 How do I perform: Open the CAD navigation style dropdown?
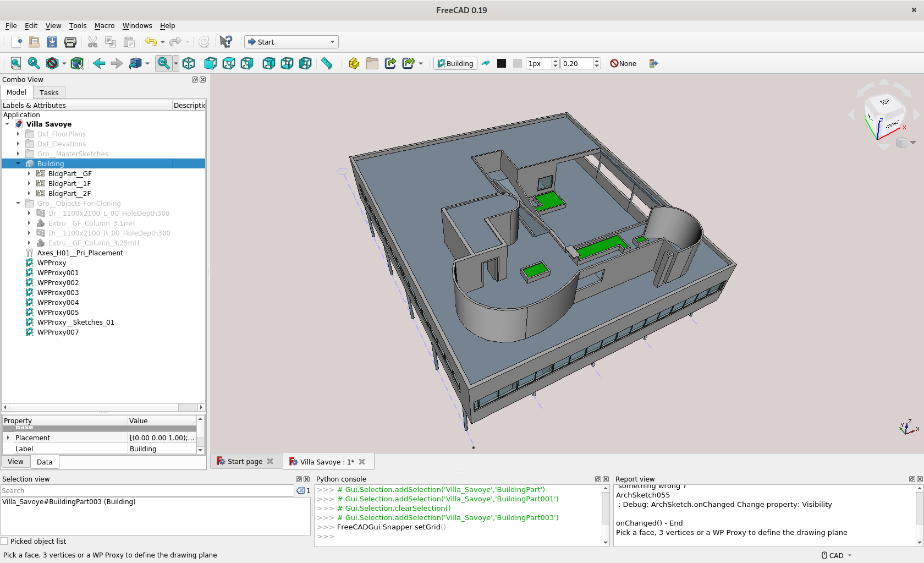pos(837,555)
